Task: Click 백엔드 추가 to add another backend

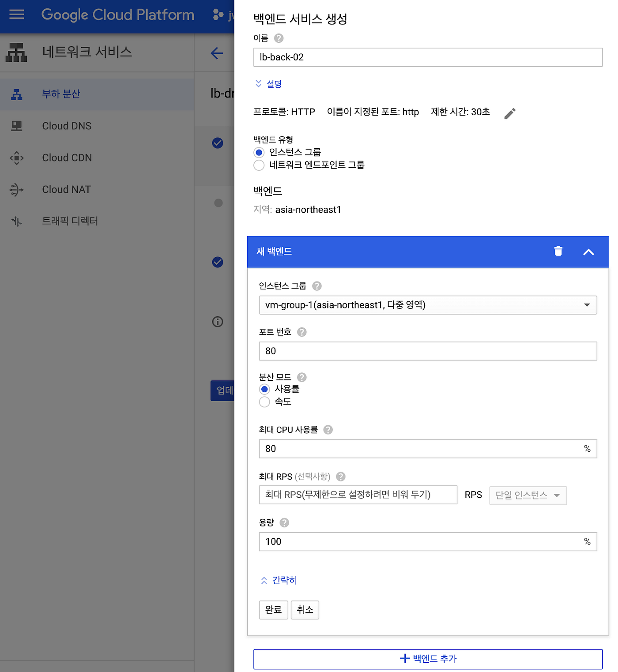Action: (428, 659)
